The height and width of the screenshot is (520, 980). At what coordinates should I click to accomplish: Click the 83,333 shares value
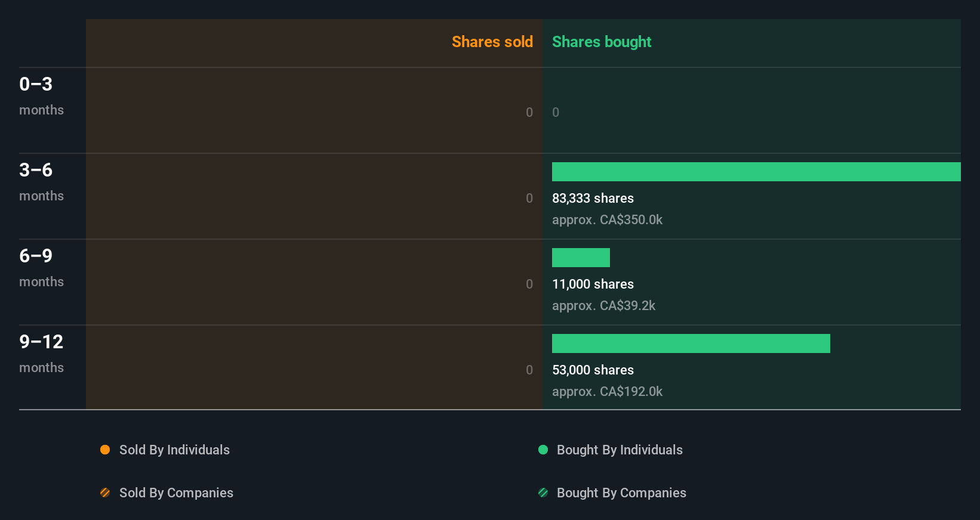point(593,198)
